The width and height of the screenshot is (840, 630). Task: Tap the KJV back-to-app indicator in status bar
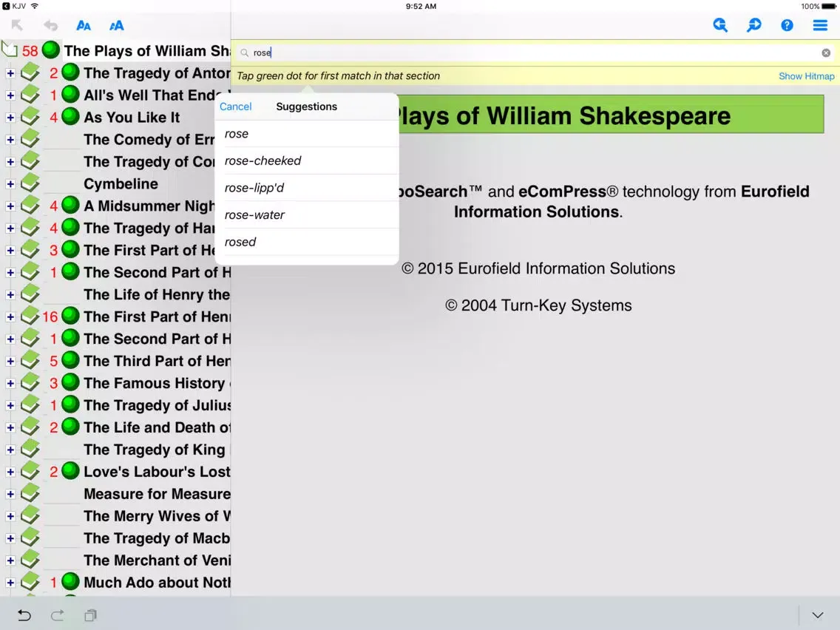coord(14,7)
